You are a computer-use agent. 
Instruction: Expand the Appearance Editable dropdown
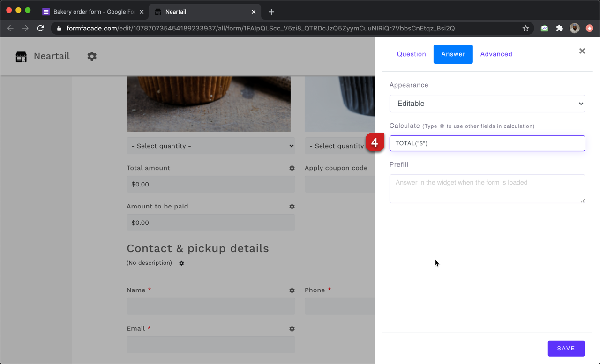[487, 104]
